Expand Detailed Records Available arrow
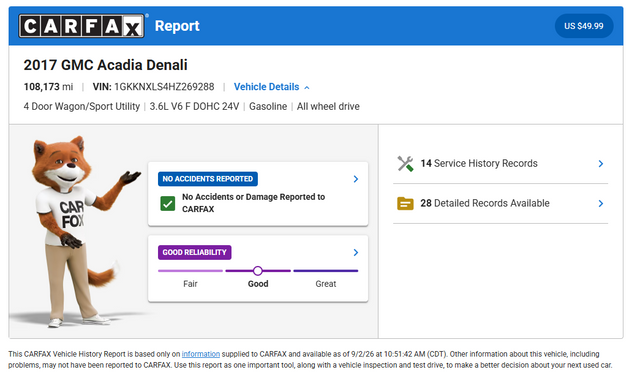Viewport: 640px width, 377px height. (x=600, y=203)
